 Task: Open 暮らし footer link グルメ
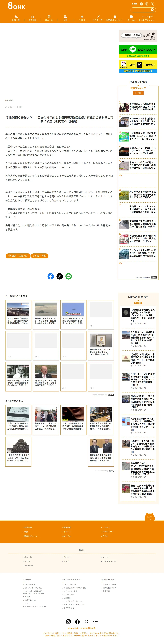tap(26, 561)
